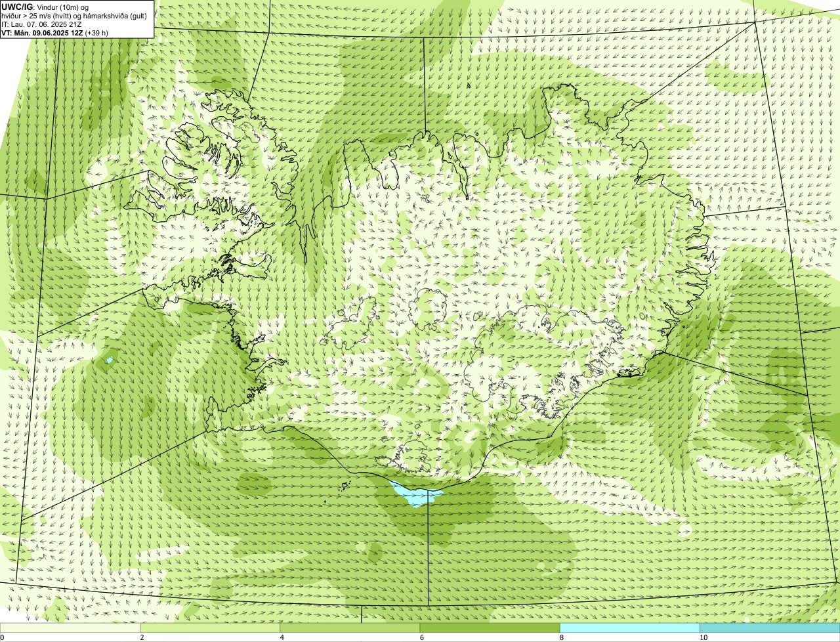Click the teal legend swatch above 10 m/s
The image size is (840, 642).
pyautogui.click(x=770, y=628)
